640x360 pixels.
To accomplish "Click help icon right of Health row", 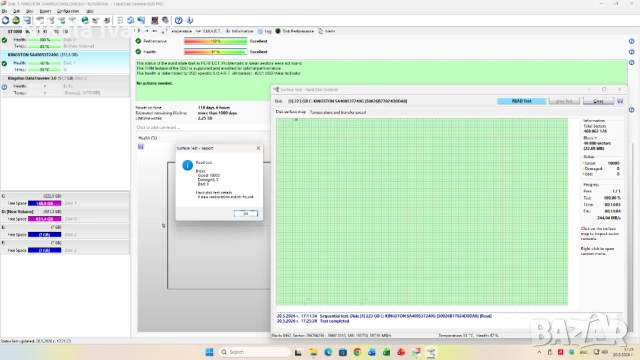I will (x=631, y=52).
